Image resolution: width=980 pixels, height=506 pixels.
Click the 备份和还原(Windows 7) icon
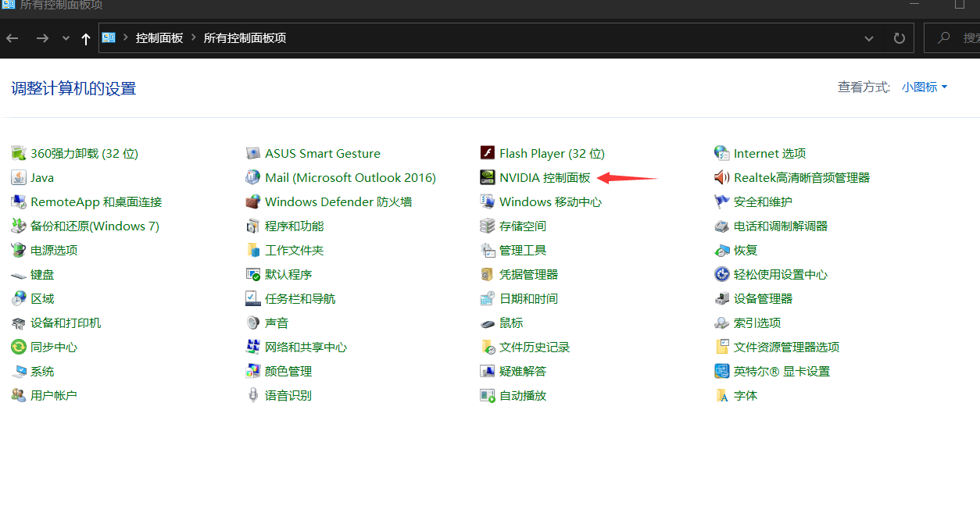click(x=19, y=226)
